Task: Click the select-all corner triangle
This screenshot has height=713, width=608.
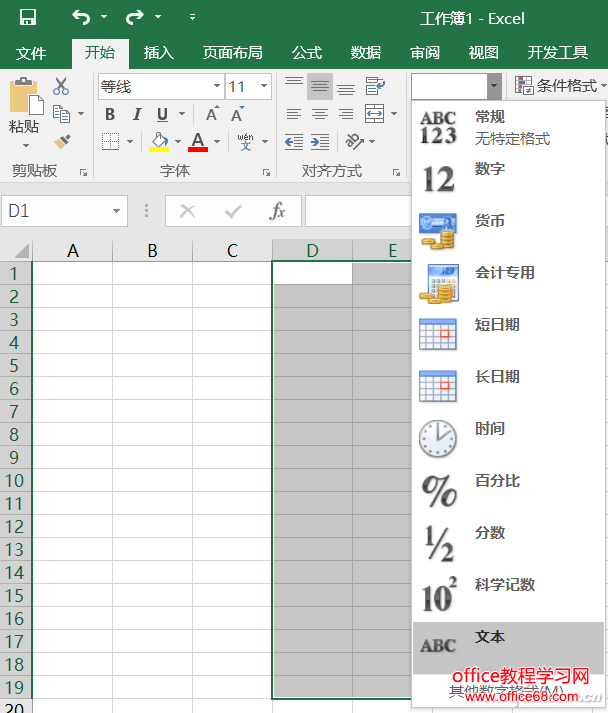Action: tap(20, 251)
